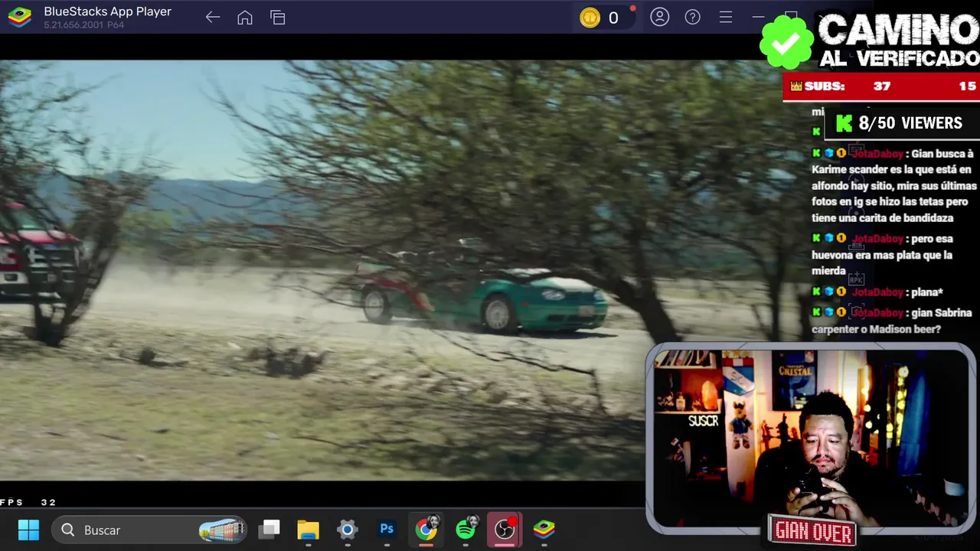Click the city image in the search box

[x=221, y=530]
